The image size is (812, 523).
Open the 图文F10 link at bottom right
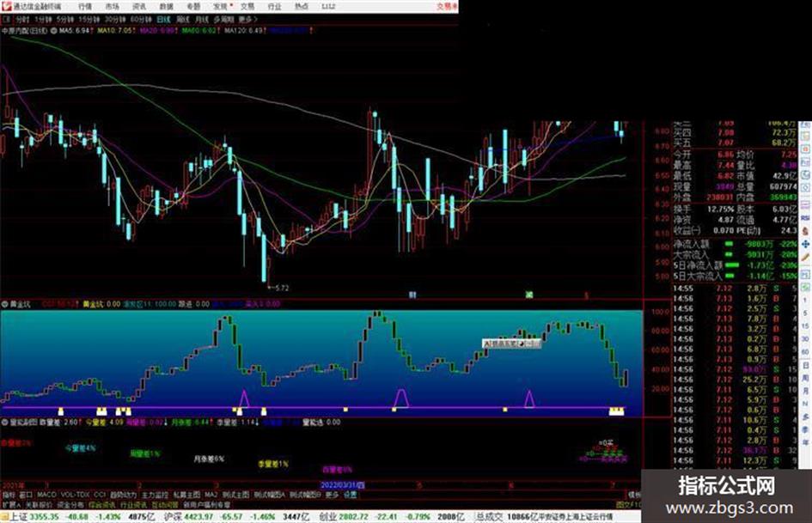tap(629, 504)
